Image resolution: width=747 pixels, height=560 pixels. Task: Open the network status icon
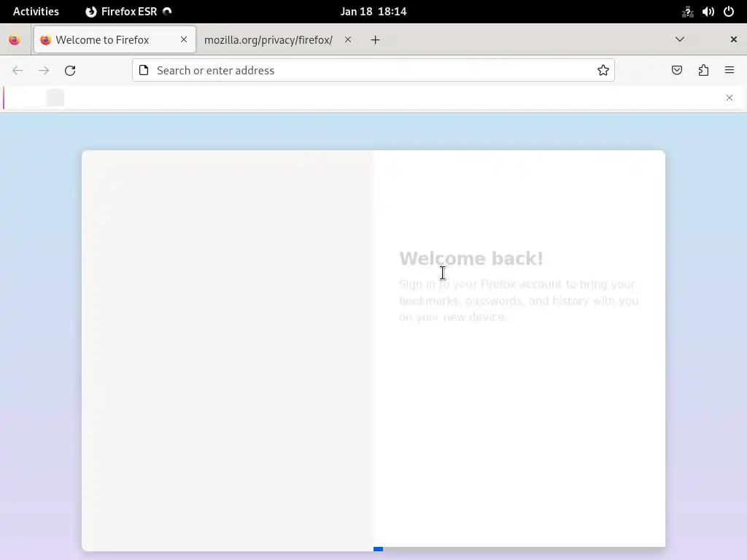coord(687,12)
